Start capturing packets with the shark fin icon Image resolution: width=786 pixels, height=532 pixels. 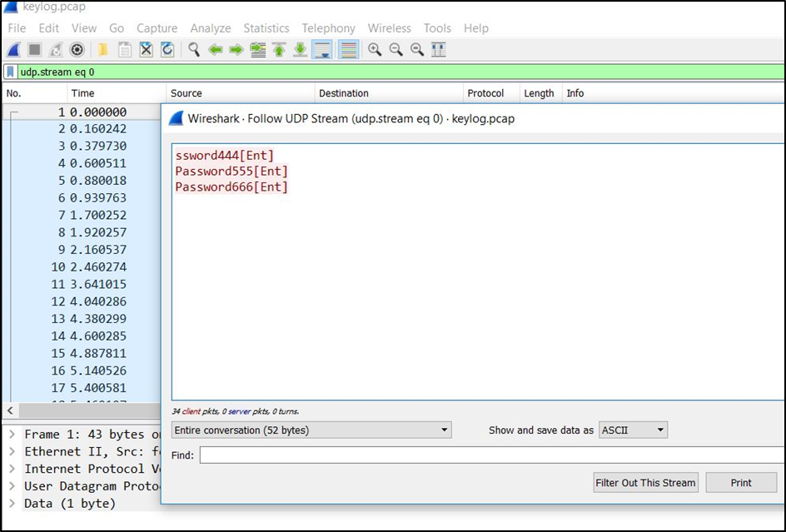coord(13,50)
